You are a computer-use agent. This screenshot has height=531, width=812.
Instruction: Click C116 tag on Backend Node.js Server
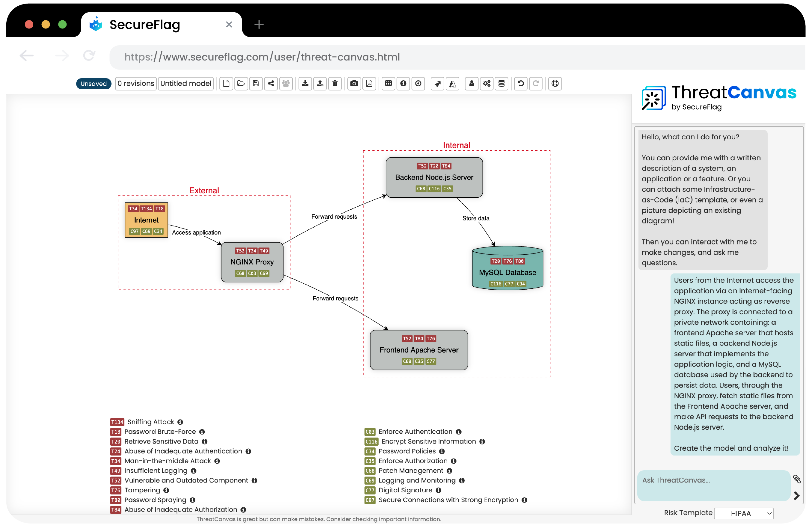coord(434,188)
